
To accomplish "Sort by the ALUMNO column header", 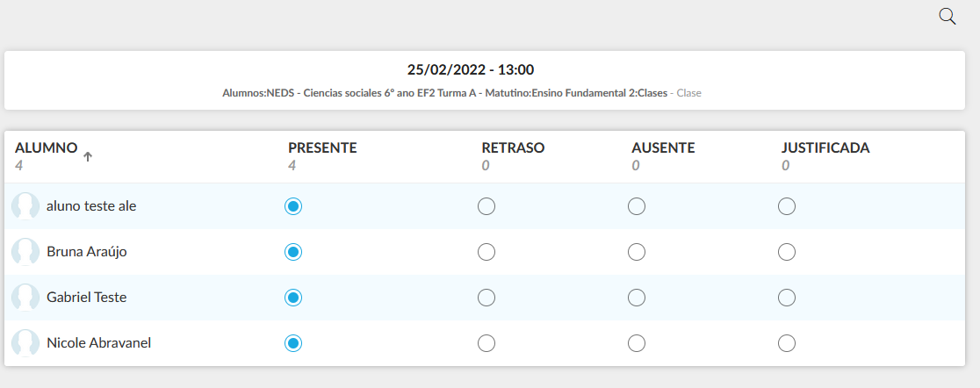I will pyautogui.click(x=47, y=147).
